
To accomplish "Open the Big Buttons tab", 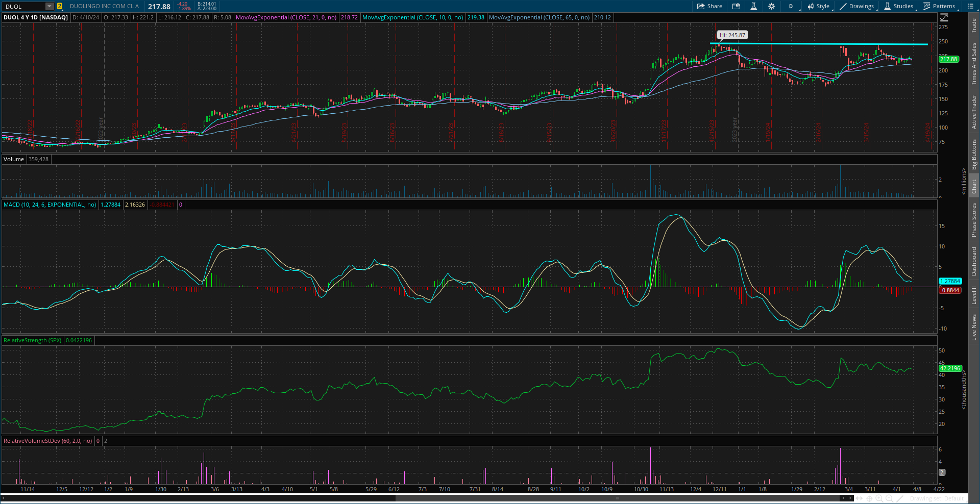I will click(x=974, y=154).
